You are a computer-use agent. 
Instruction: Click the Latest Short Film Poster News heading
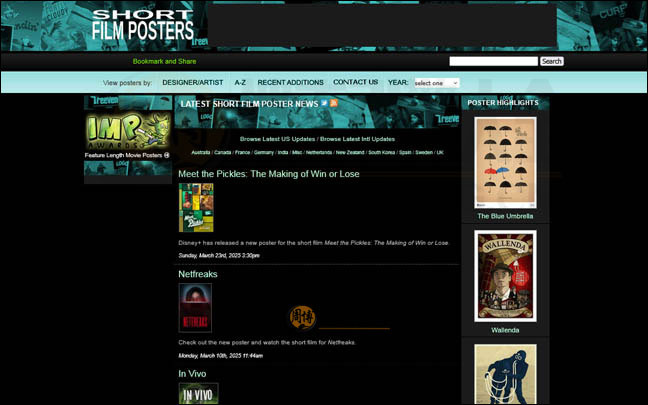(x=249, y=104)
